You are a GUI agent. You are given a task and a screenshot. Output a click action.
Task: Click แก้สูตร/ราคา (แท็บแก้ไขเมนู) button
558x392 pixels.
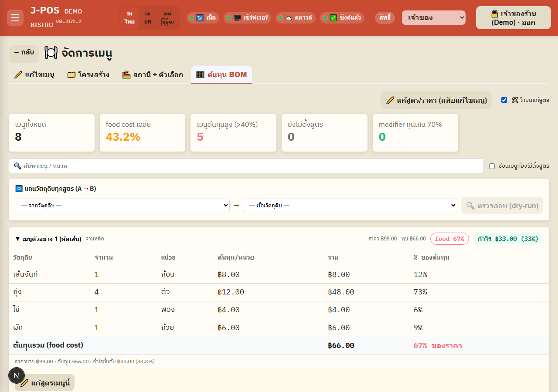tap(436, 100)
